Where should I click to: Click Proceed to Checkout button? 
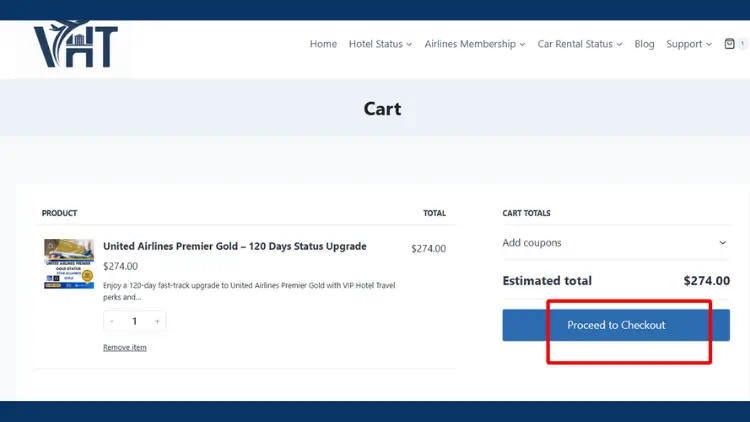pos(616,325)
